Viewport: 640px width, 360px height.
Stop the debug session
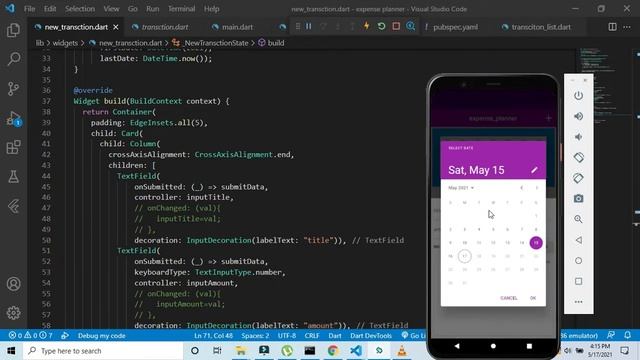click(x=396, y=27)
